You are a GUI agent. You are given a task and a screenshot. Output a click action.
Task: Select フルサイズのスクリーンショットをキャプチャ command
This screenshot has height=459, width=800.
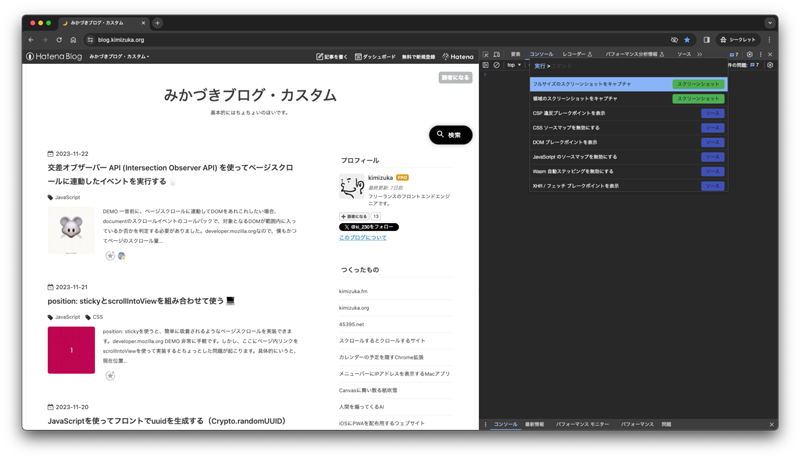pos(629,84)
